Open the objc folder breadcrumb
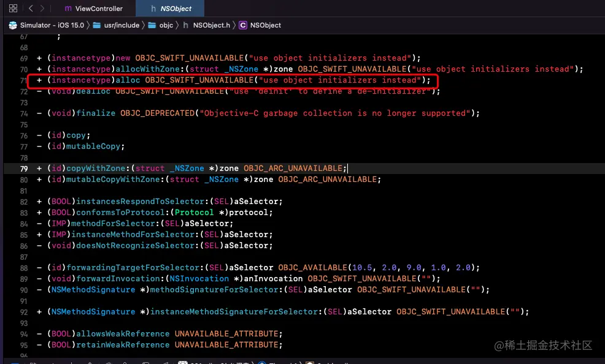The width and height of the screenshot is (605, 364). [x=161, y=25]
